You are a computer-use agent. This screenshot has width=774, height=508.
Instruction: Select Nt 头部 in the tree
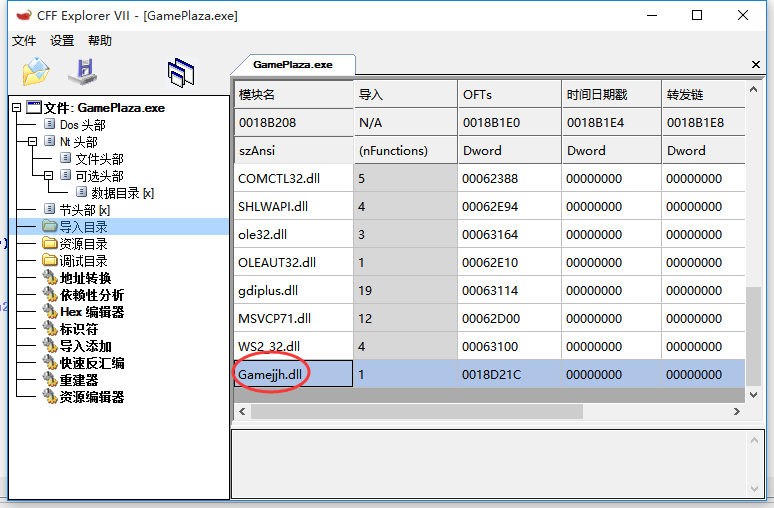point(78,142)
